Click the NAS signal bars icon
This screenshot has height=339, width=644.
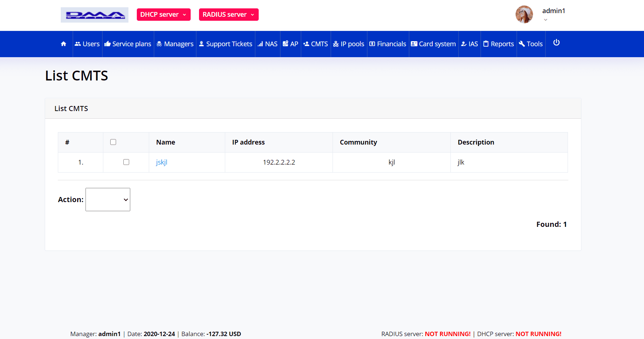point(260,44)
